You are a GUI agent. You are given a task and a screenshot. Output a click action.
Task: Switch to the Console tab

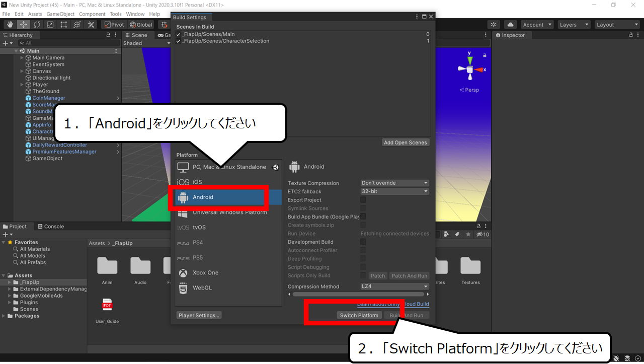click(x=50, y=227)
